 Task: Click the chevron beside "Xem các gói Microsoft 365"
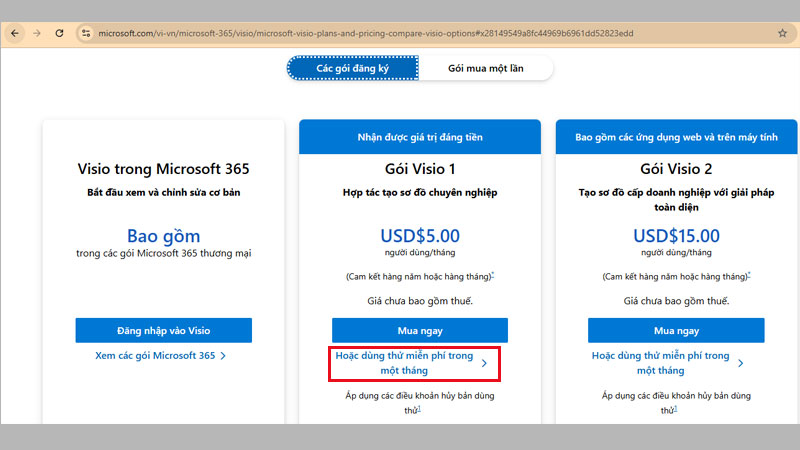pyautogui.click(x=223, y=355)
